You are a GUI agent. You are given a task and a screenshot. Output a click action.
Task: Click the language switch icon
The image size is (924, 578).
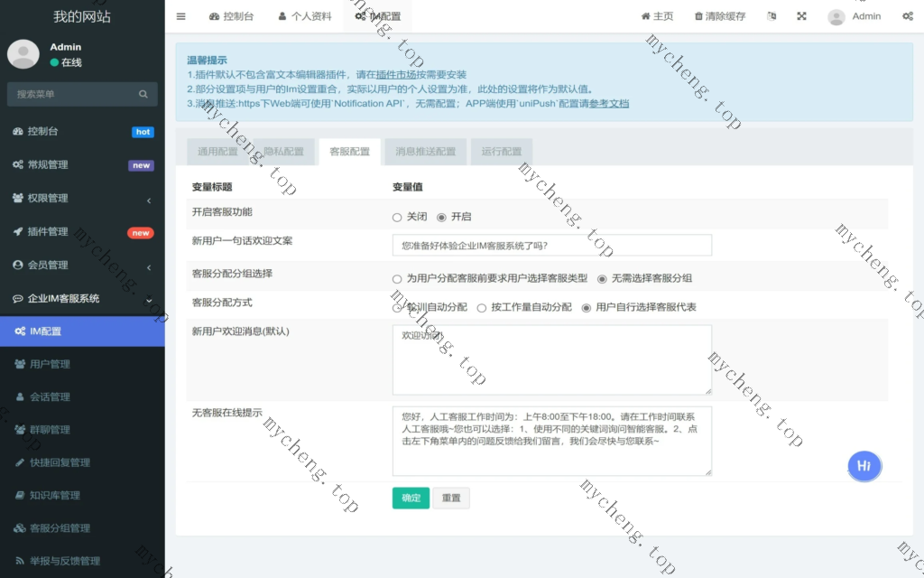772,16
